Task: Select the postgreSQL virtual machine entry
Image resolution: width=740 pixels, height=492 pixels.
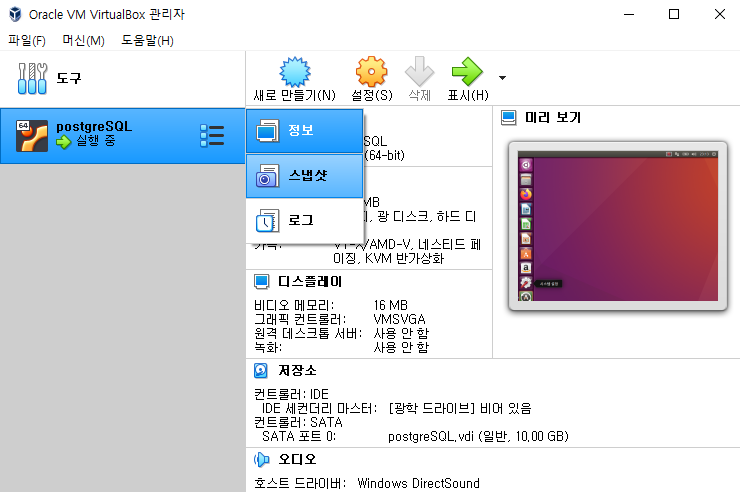Action: (122, 136)
